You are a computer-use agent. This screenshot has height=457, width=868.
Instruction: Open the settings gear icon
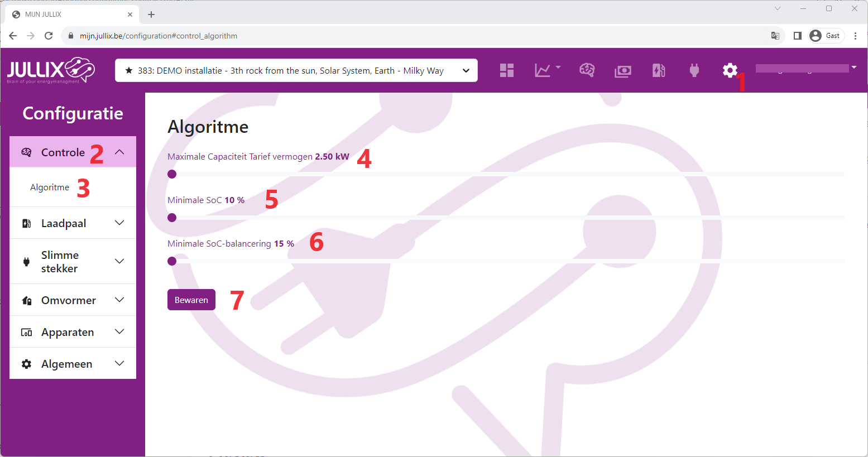[x=730, y=70]
